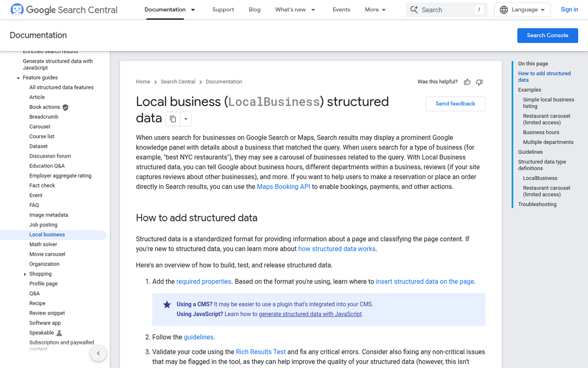Open the Language selector dropdown

pyautogui.click(x=522, y=10)
